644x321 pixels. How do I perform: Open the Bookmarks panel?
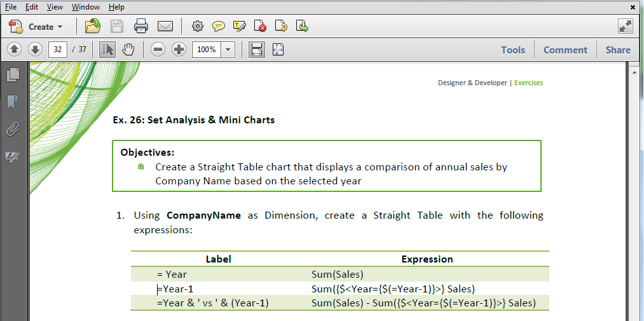(x=13, y=102)
